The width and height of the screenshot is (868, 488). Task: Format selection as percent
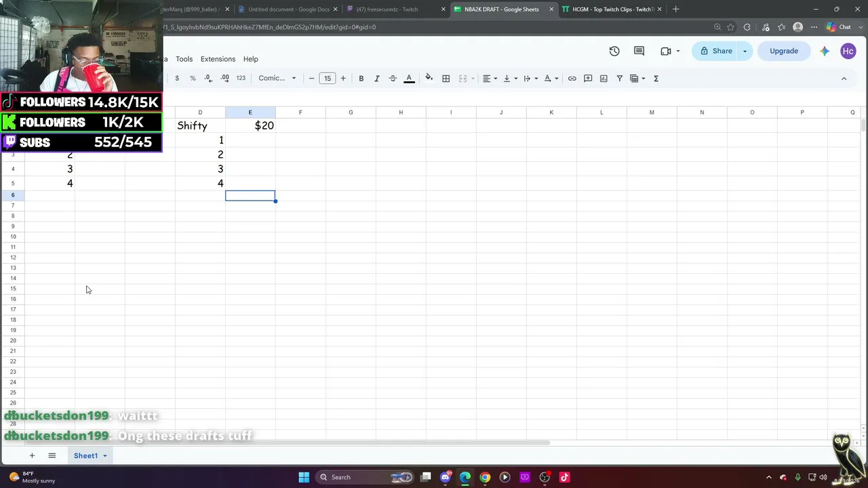pos(193,79)
